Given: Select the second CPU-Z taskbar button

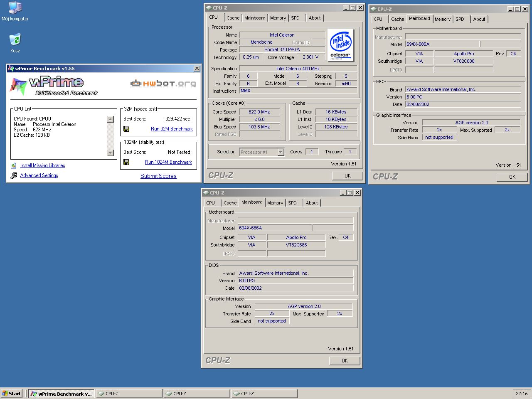Looking at the screenshot, I should click(197, 394).
